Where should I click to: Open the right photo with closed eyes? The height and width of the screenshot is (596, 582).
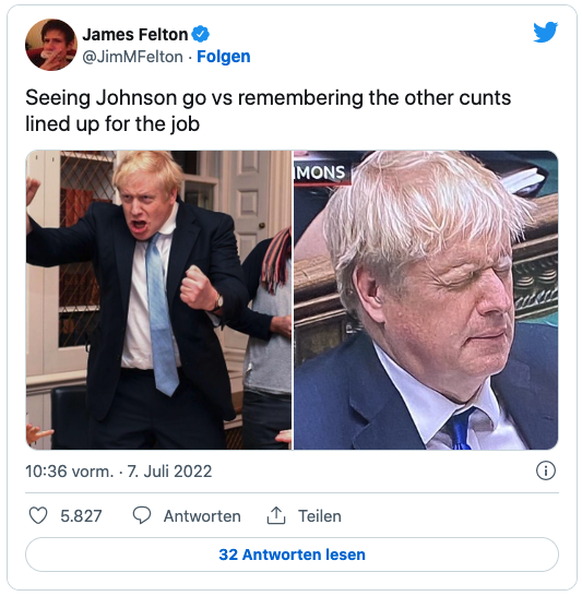[x=426, y=300]
